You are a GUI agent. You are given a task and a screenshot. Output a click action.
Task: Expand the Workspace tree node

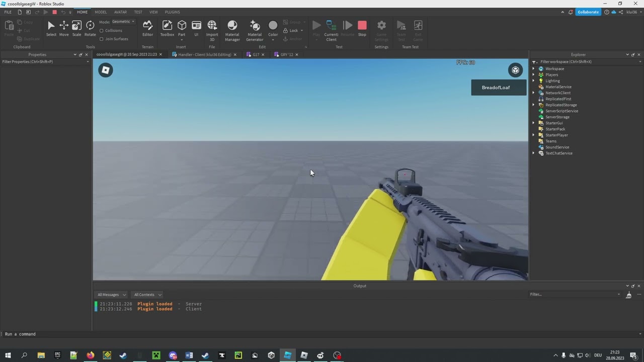click(534, 69)
